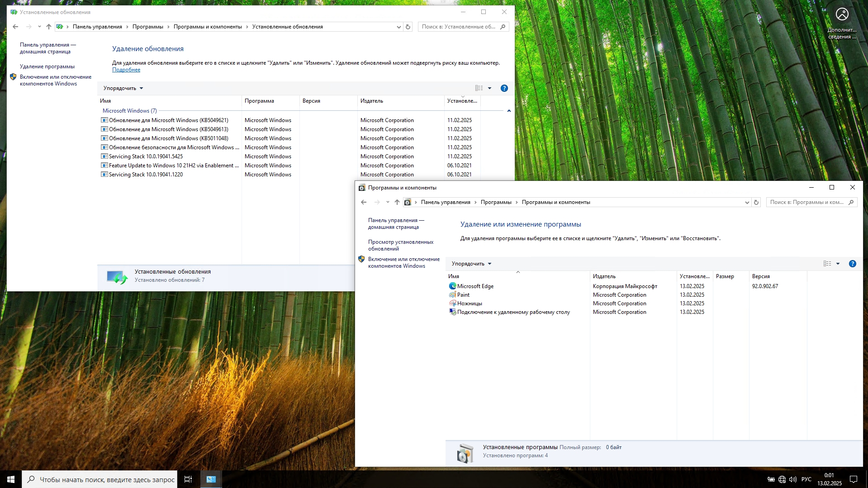Image resolution: width=868 pixels, height=488 pixels.
Task: Select the Microsoft Edge icon in programs list
Action: tap(452, 286)
